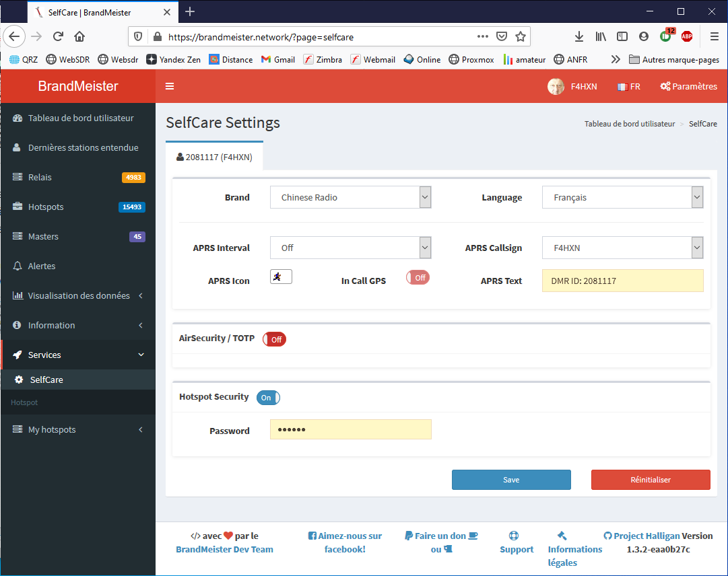Image resolution: width=728 pixels, height=576 pixels.
Task: Open page actions three-dot menu
Action: (x=482, y=36)
